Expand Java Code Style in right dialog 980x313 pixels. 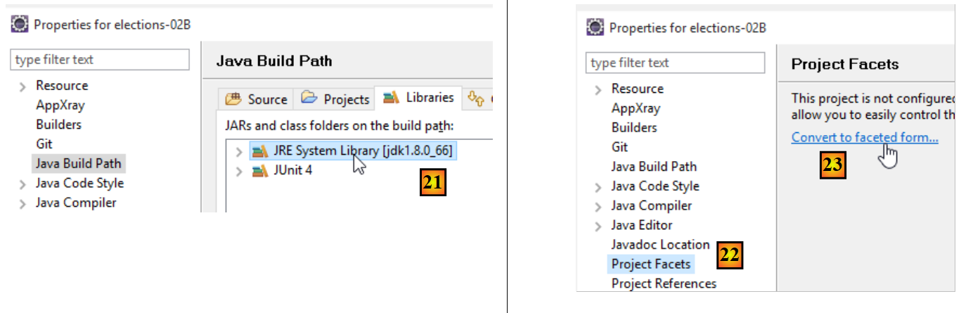coord(598,186)
